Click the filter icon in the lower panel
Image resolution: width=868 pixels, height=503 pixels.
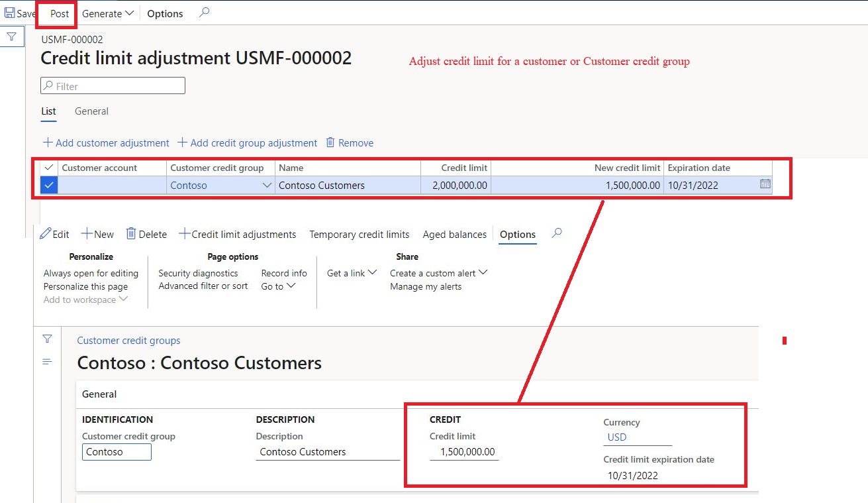[x=47, y=339]
